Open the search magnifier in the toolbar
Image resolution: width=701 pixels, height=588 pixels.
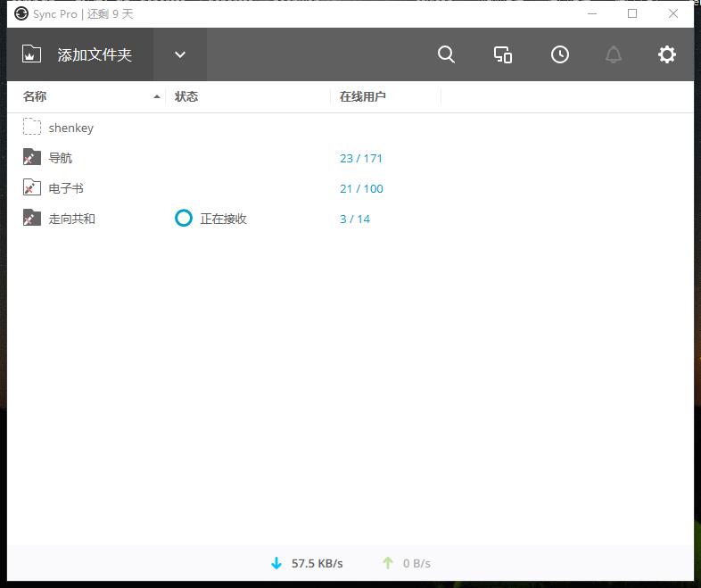[x=446, y=54]
